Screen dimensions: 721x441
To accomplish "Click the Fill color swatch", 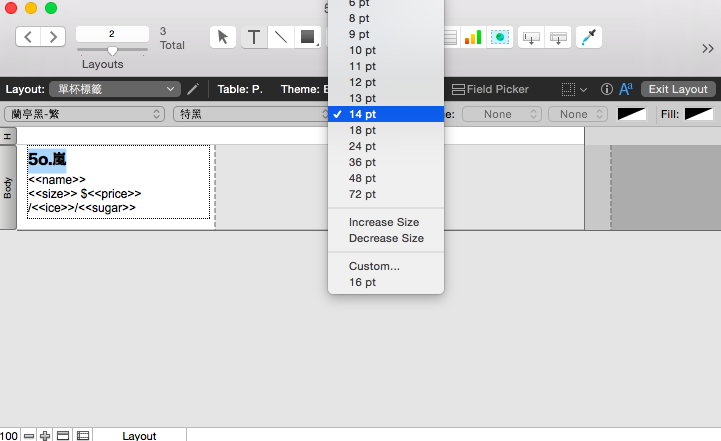I will point(699,114).
